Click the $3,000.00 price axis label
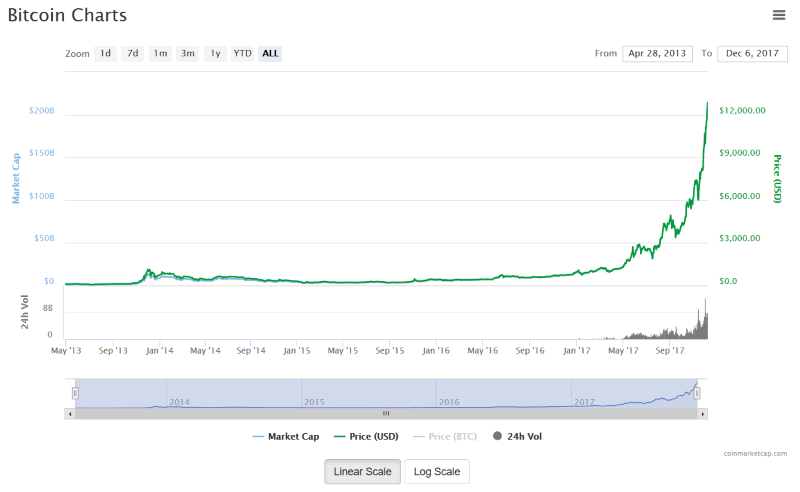This screenshot has height=492, width=800. [x=740, y=238]
